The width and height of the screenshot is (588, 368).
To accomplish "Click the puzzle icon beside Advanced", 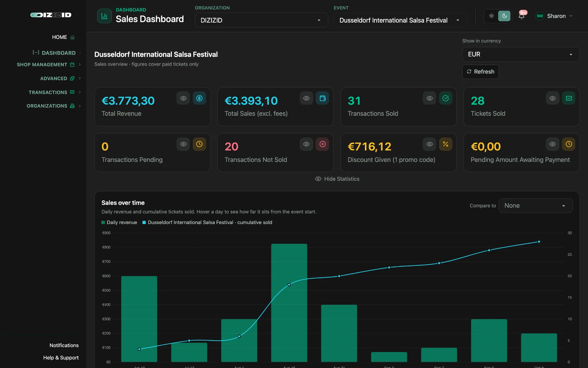I will click(x=72, y=79).
